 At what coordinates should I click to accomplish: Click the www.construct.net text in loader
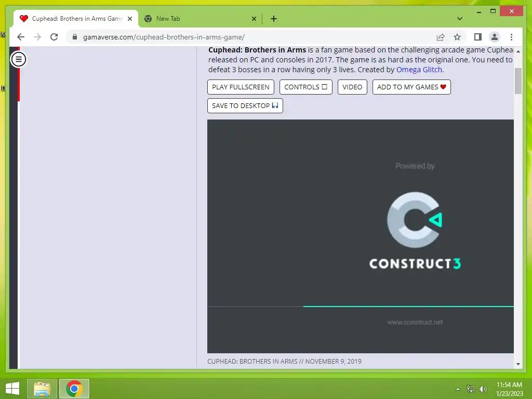pyautogui.click(x=415, y=322)
